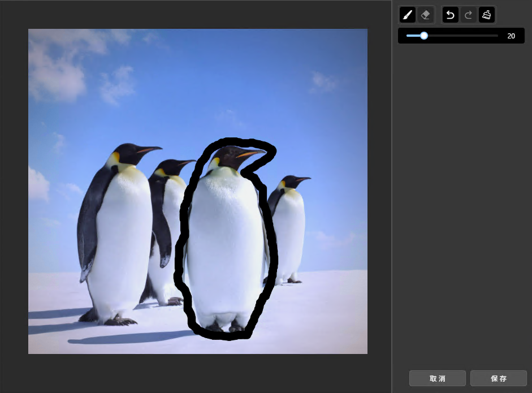Click the unfilled right end of the size slider
Screen dimensions: 532x393
(475, 36)
